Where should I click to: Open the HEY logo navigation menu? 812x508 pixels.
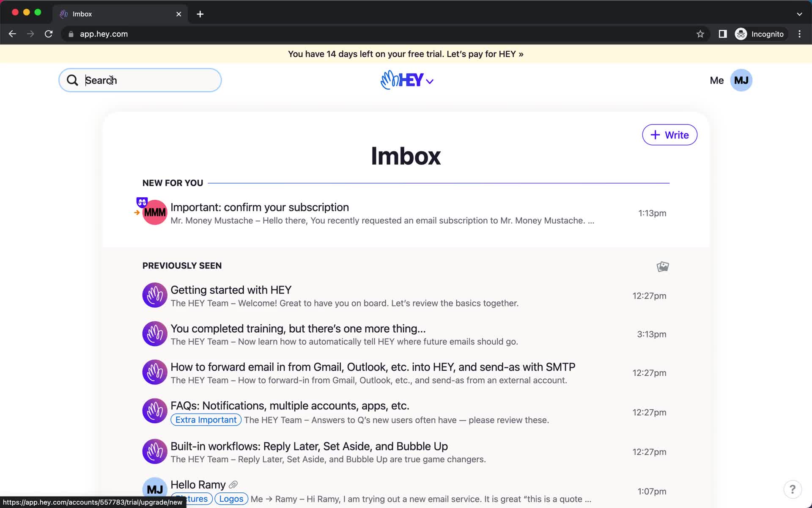(407, 80)
